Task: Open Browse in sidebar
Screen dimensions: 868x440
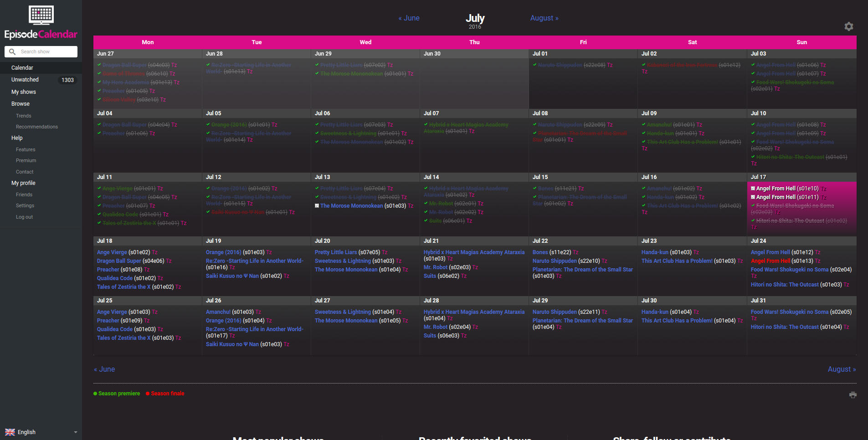Action: click(21, 104)
